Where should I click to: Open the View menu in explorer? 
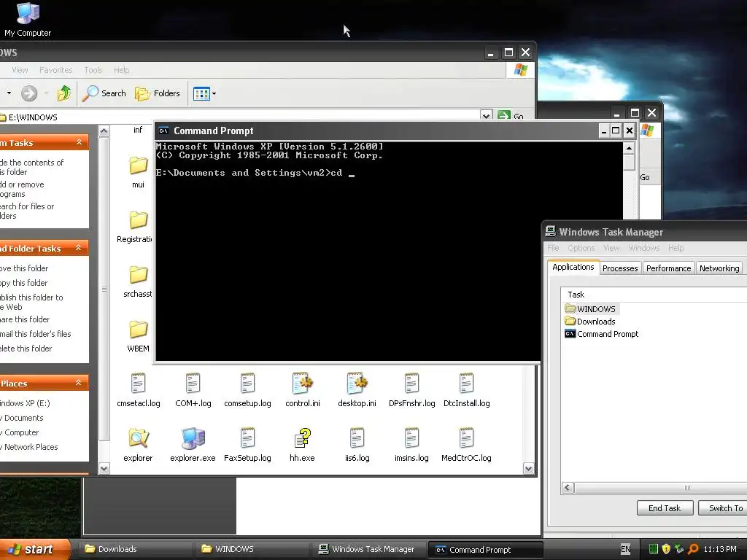20,70
